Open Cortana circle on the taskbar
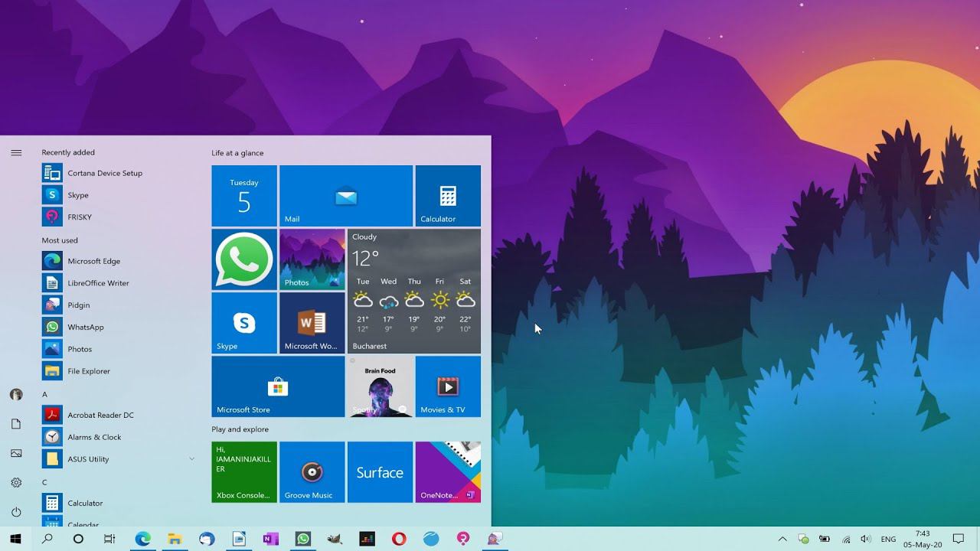Viewport: 980px width, 551px height. coord(78,539)
